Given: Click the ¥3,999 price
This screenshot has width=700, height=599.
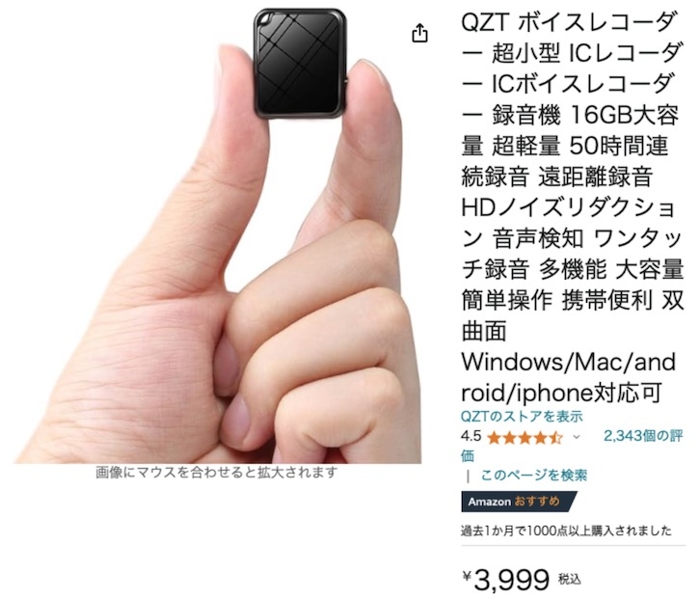Looking at the screenshot, I should pyautogui.click(x=506, y=580).
